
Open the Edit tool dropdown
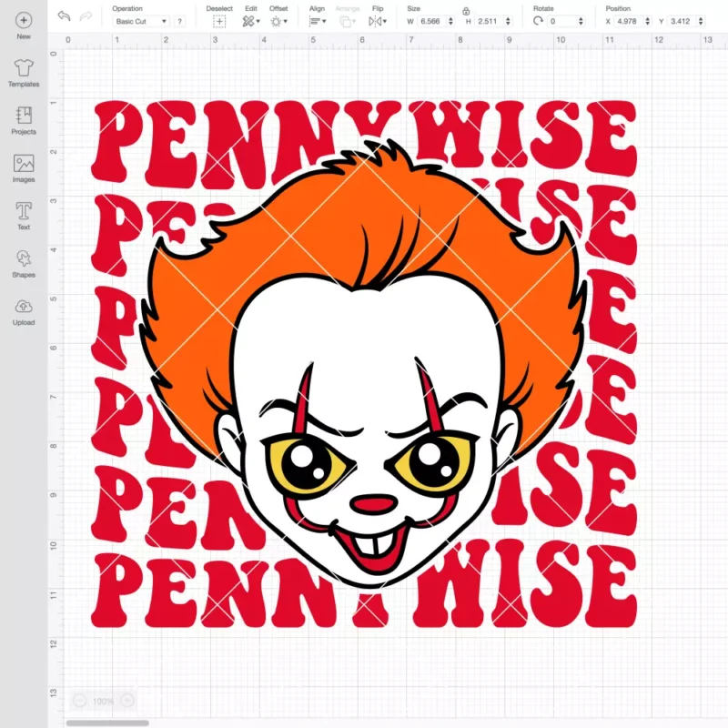(251, 21)
